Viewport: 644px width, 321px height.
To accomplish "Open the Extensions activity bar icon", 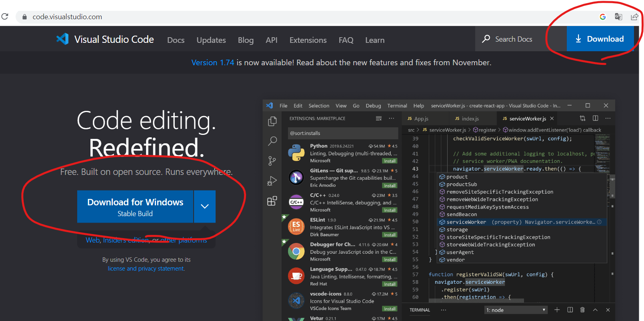I will point(272,201).
